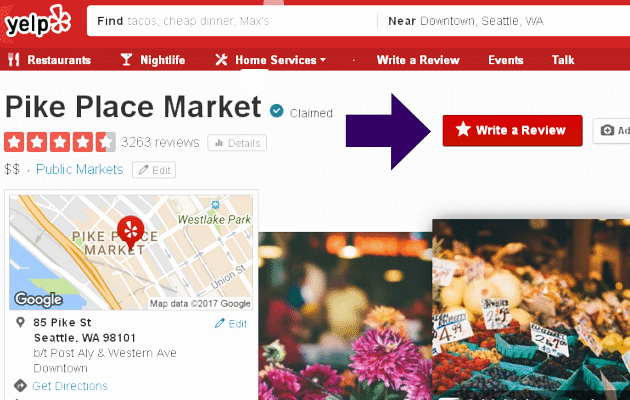The image size is (630, 400).
Task: Expand the Home Services dropdown
Action: click(x=271, y=60)
